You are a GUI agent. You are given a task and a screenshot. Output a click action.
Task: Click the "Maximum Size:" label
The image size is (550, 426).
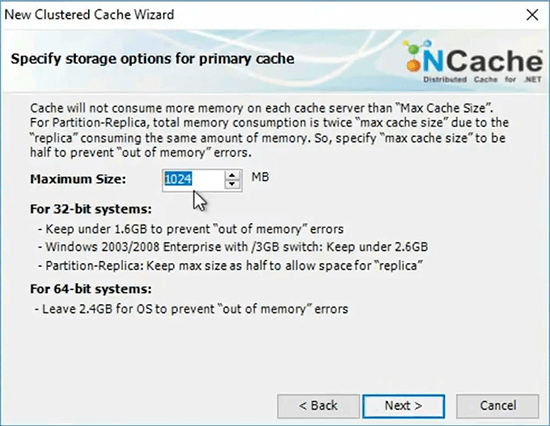point(78,179)
